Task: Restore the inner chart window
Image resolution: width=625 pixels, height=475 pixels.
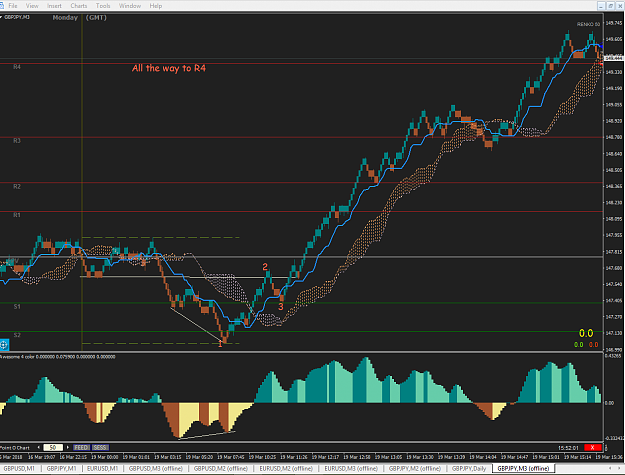Action: point(610,6)
